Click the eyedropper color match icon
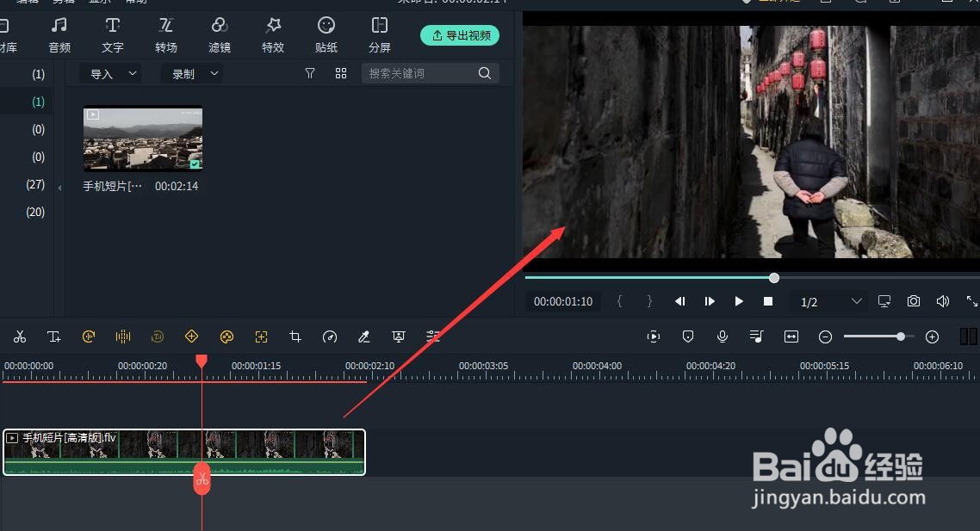Image resolution: width=980 pixels, height=531 pixels. (363, 337)
